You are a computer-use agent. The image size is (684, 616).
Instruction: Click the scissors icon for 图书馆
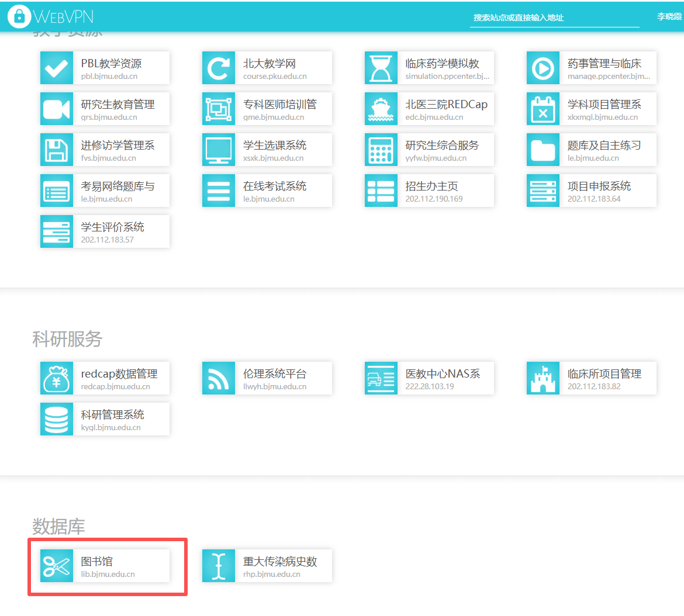click(57, 566)
